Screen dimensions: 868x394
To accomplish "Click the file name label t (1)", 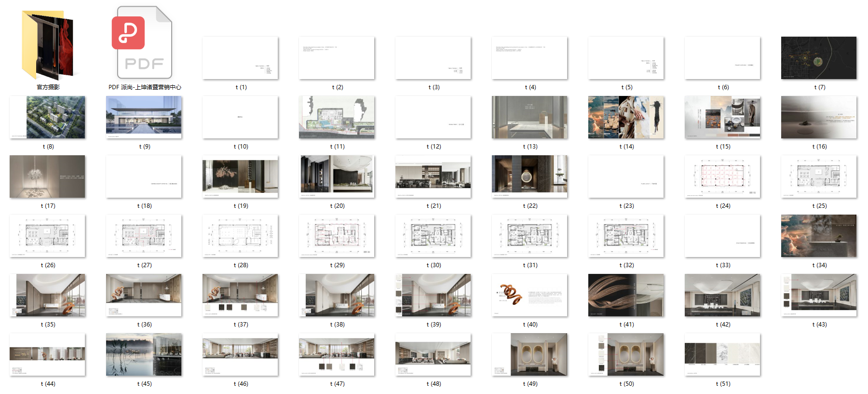I will point(241,87).
